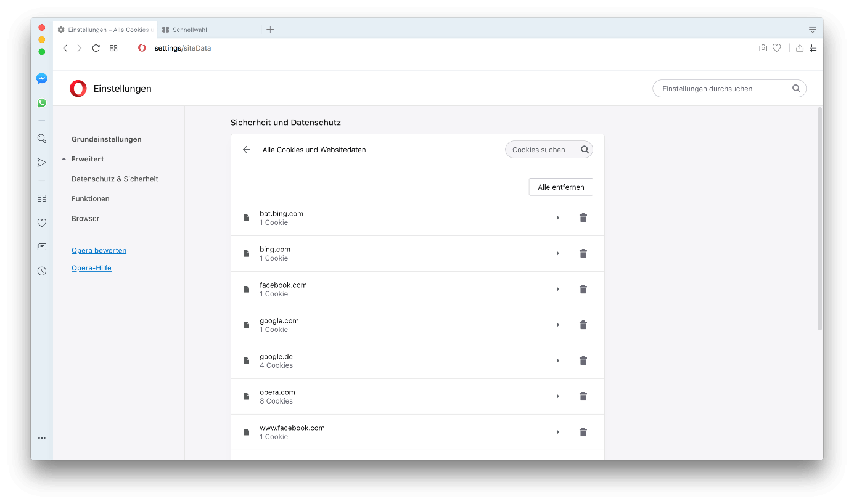Open personal news icon in sidebar
This screenshot has width=854, height=504.
[x=42, y=246]
